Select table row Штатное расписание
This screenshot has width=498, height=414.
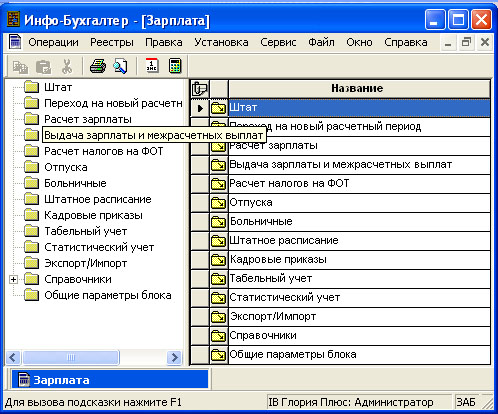[x=359, y=241]
